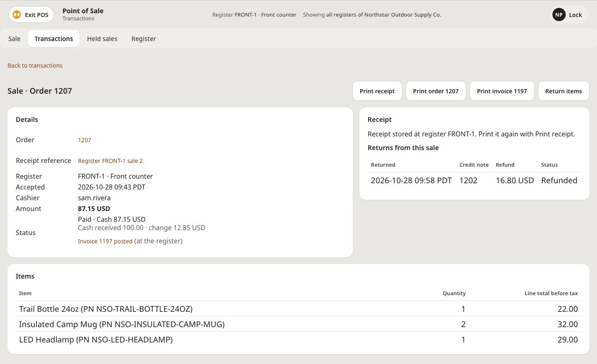Image resolution: width=597 pixels, height=364 pixels.
Task: Click return date 2026-10-28 09:58 PDT
Action: [411, 180]
